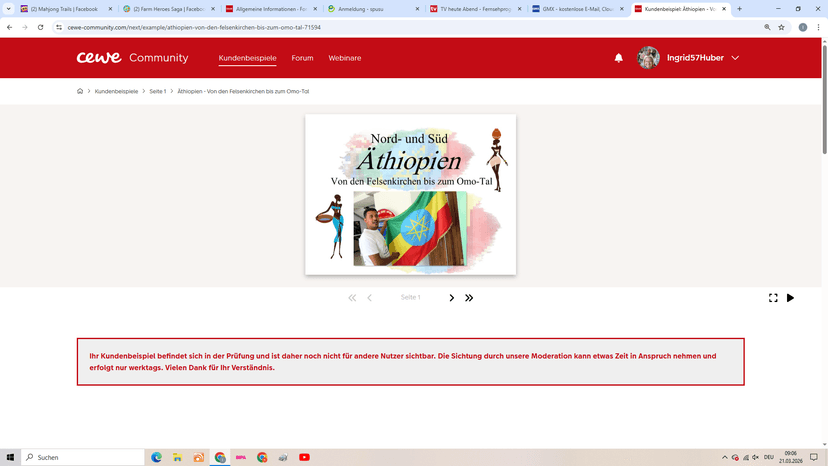Open the site information icon in address bar
The image size is (828, 466).
pos(59,27)
